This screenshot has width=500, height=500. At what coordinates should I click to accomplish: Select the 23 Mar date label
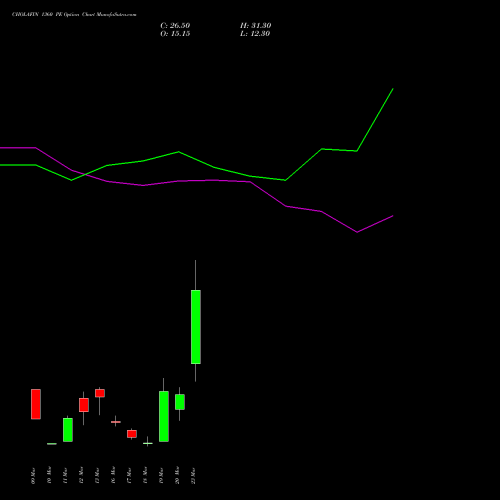point(193,475)
